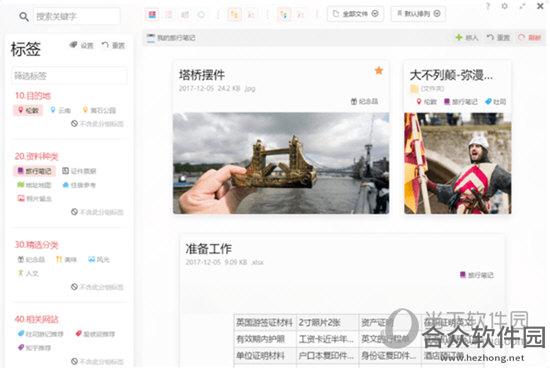Open the 全部文件 file type dropdown

coord(355,14)
